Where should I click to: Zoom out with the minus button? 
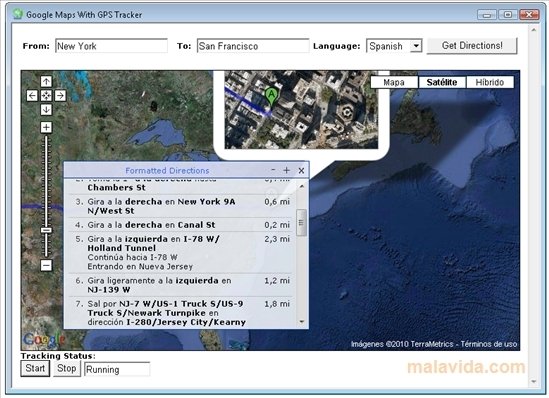[46, 265]
